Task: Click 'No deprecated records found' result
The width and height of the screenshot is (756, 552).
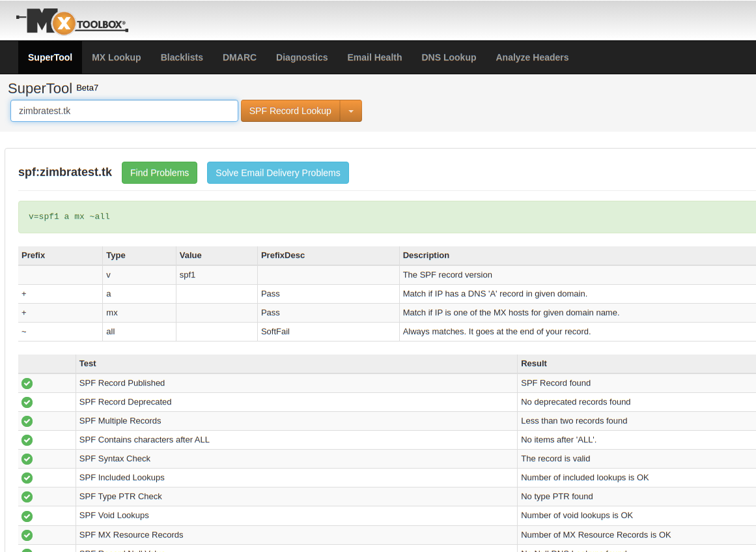Action: point(576,402)
